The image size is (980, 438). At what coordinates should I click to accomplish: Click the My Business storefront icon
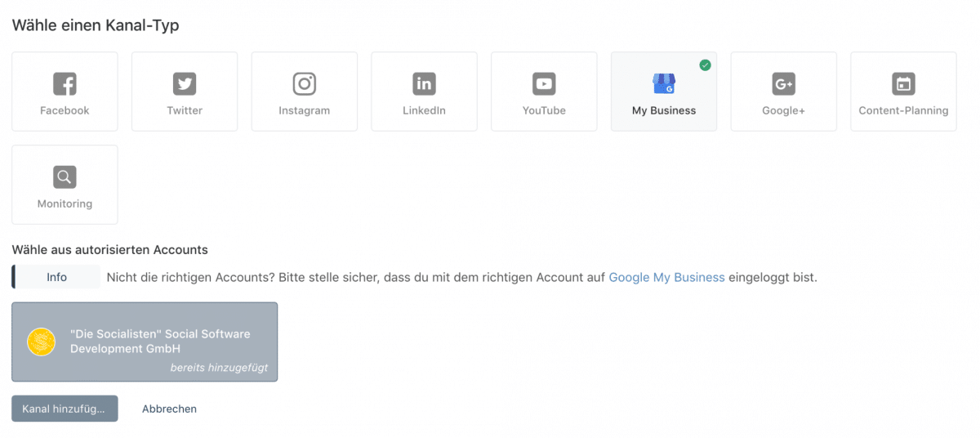click(664, 83)
